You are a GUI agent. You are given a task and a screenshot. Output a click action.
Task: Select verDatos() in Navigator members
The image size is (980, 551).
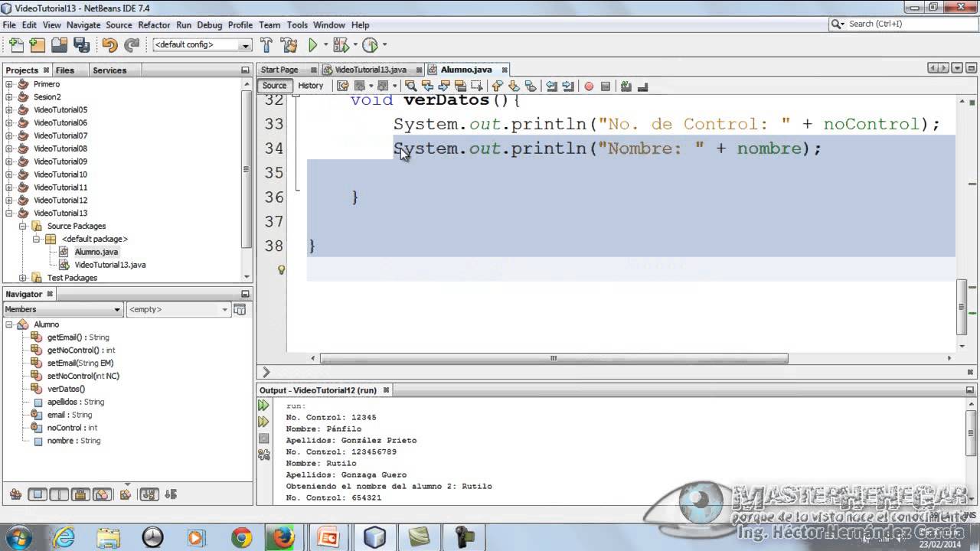[x=66, y=389]
